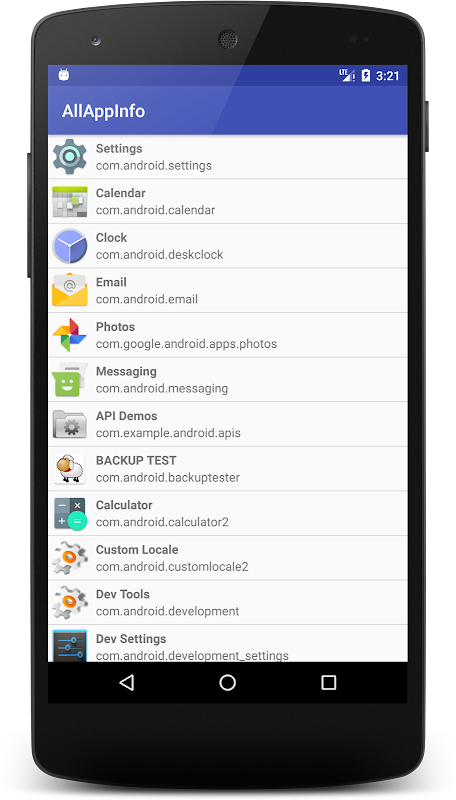Image resolution: width=456 pixels, height=800 pixels.
Task: Tap the recent apps square button
Action: tap(328, 683)
